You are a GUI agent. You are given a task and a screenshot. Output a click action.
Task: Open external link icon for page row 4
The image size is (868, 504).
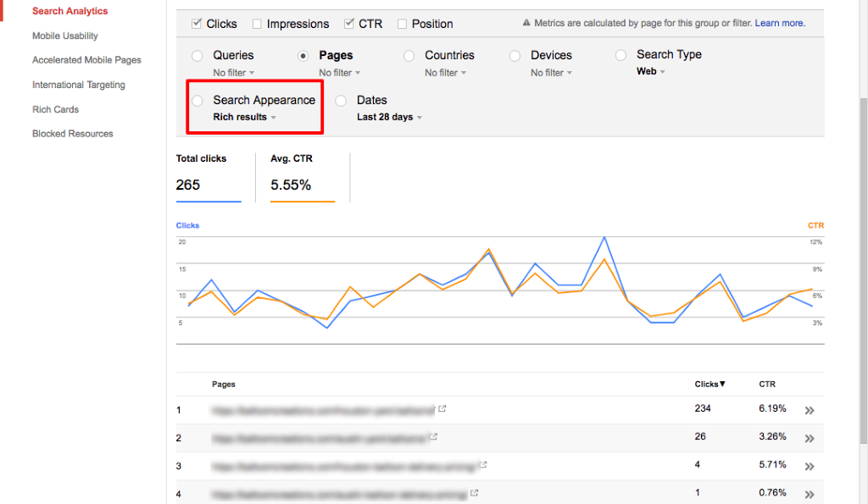point(475,492)
